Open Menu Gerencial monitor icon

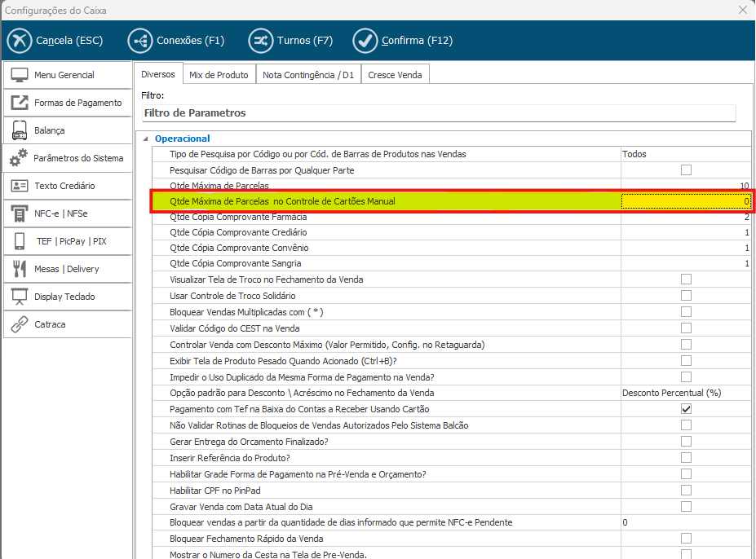tap(20, 75)
